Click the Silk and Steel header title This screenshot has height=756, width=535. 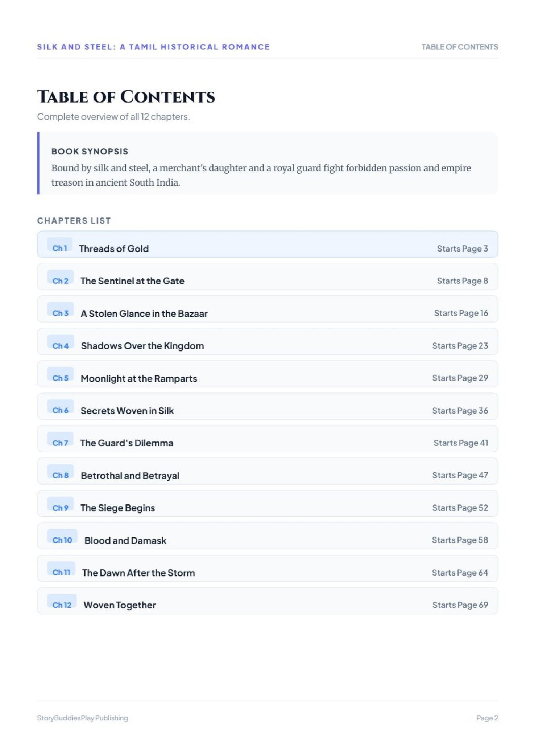tap(153, 47)
